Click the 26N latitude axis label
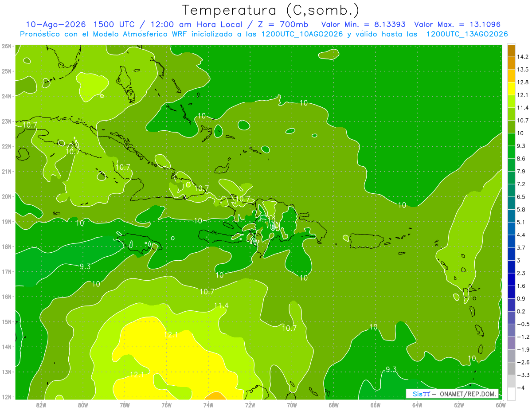532x411 pixels. 6,46
